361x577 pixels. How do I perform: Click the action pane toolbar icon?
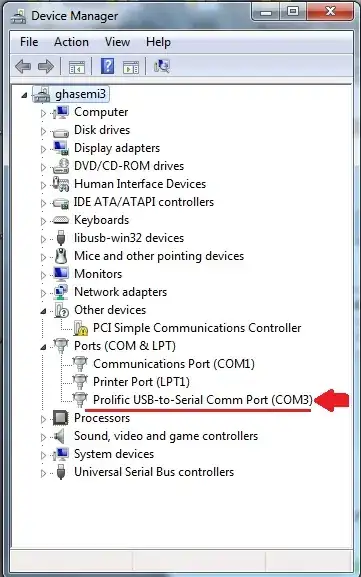[x=131, y=67]
